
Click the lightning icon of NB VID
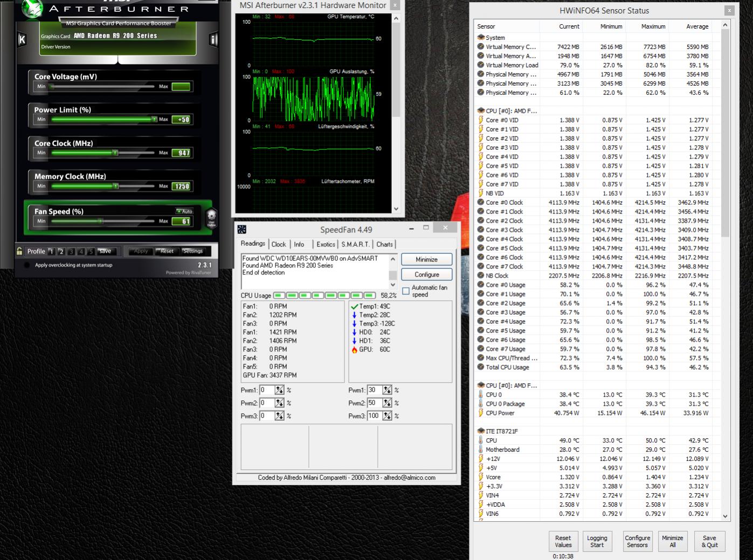[x=481, y=193]
